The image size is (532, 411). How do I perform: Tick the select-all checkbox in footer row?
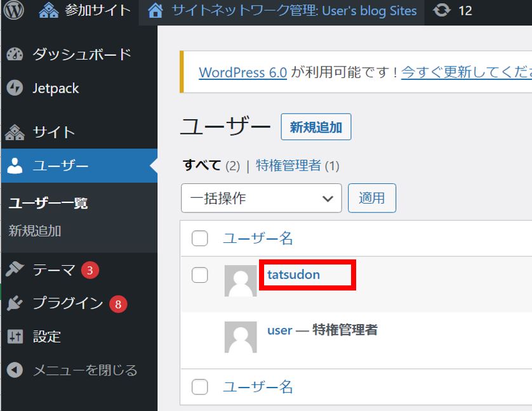coord(200,387)
